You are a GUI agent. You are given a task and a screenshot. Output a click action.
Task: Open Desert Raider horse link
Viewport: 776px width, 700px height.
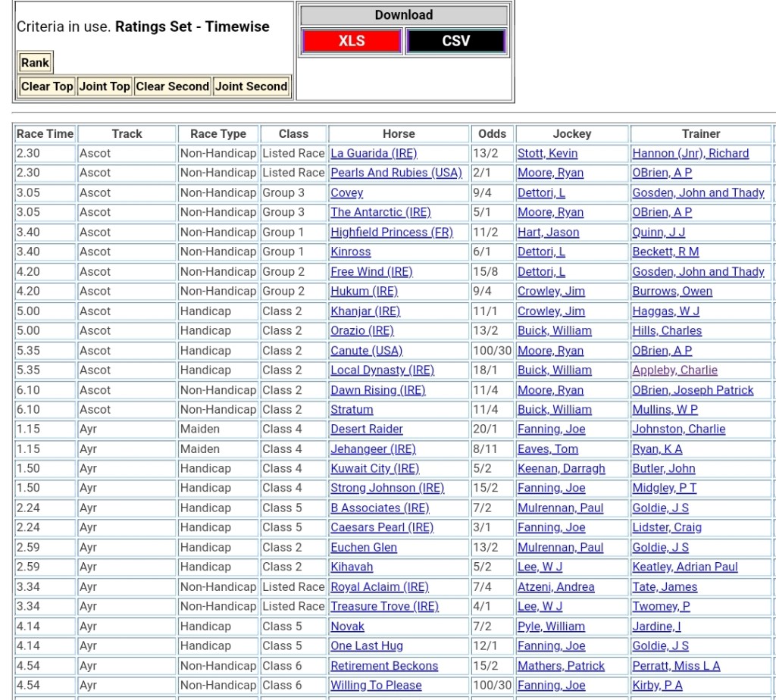pos(367,429)
